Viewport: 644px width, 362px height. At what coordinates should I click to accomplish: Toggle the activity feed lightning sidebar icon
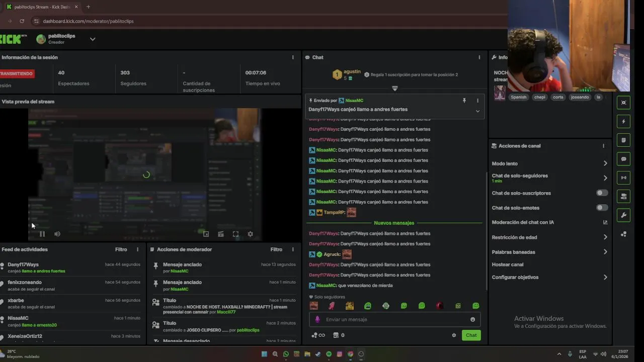tap(624, 121)
